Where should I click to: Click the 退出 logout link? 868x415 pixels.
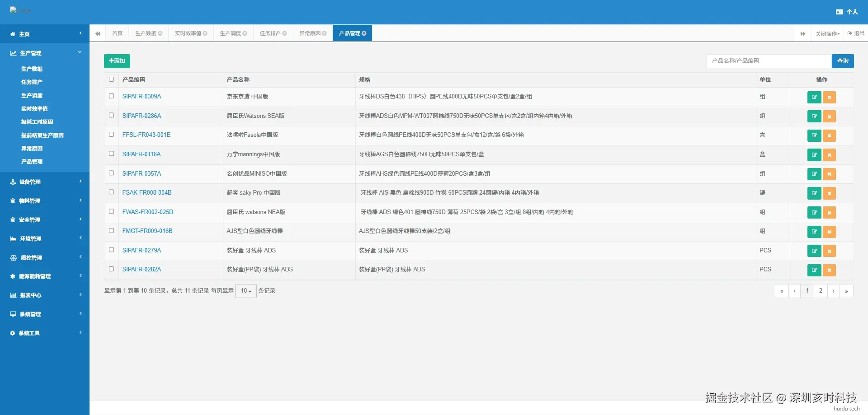pos(856,33)
